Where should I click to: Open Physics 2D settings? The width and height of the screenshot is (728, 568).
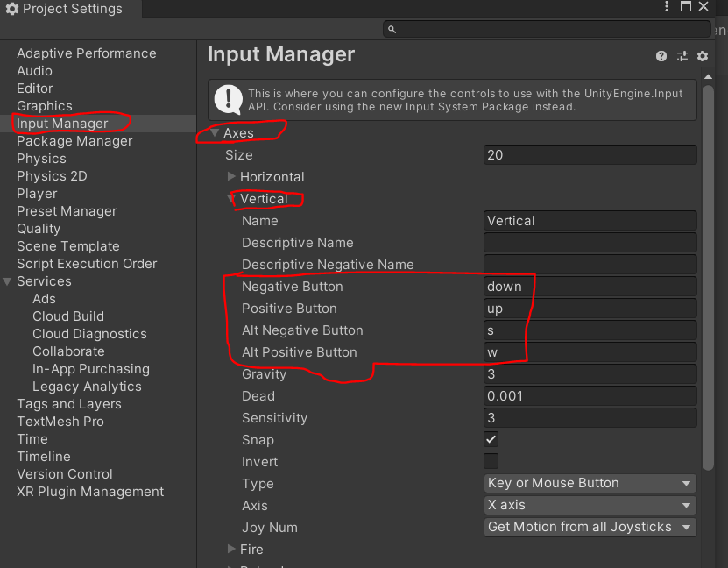click(52, 176)
